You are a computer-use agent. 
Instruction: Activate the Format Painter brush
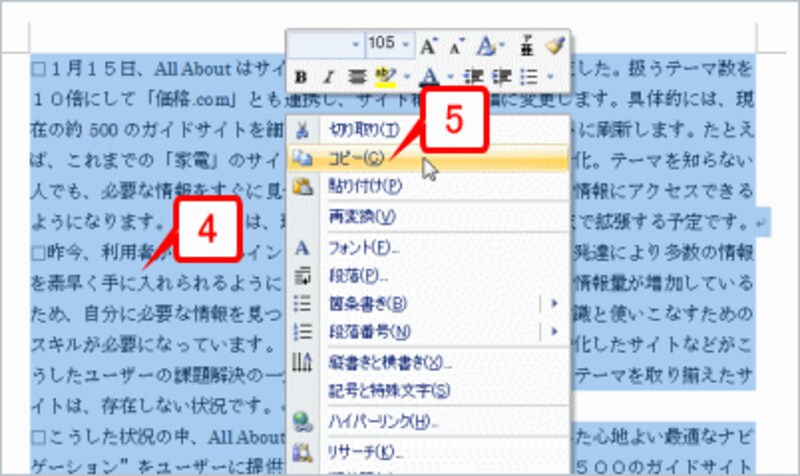(555, 46)
